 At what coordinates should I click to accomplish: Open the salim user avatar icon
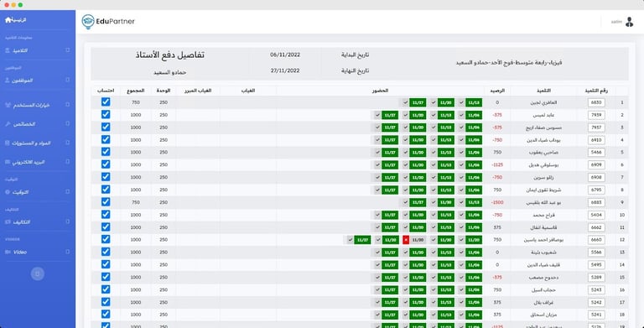click(629, 22)
